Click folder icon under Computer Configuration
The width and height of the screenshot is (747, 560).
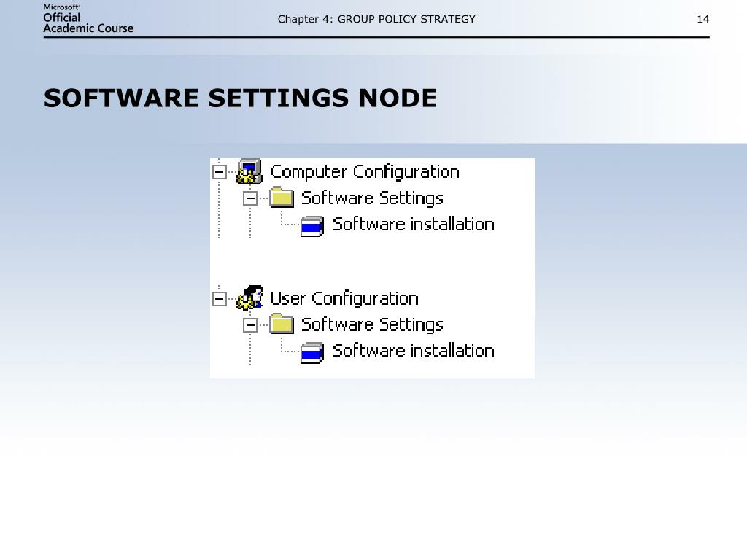pyautogui.click(x=282, y=197)
